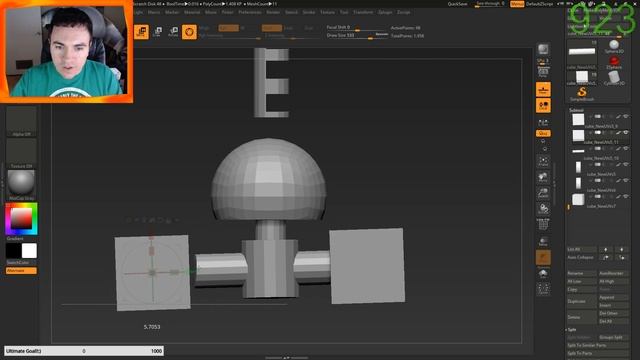Click the Groups Split button
The width and height of the screenshot is (640, 360).
613,338
